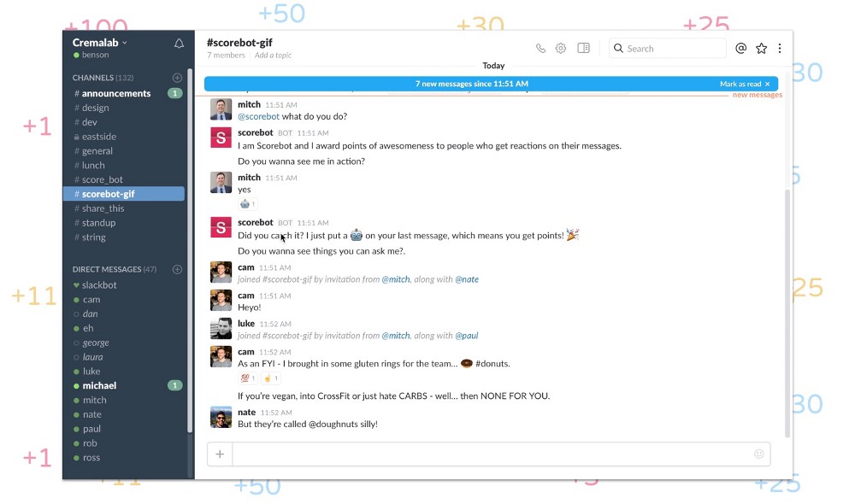Viewport: 855px width, 504px height.
Task: Click into the Search field
Action: (668, 49)
